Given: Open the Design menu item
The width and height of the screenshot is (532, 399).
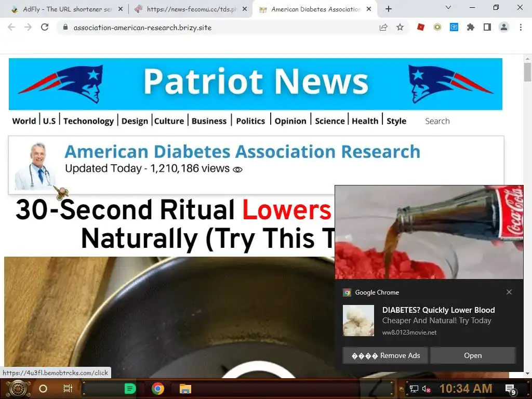Looking at the screenshot, I should (x=135, y=121).
